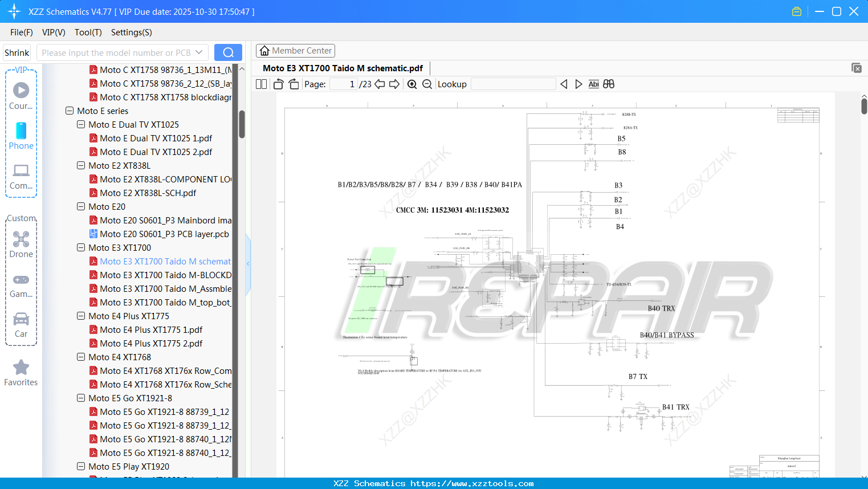Collapse the Moto E series tree node

coord(69,111)
